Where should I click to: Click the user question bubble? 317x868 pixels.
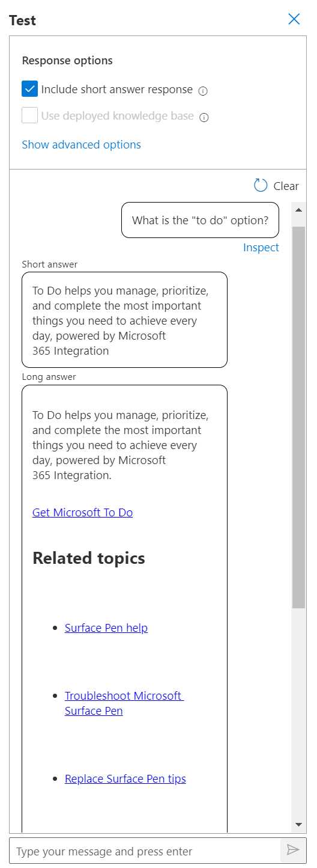click(x=201, y=220)
